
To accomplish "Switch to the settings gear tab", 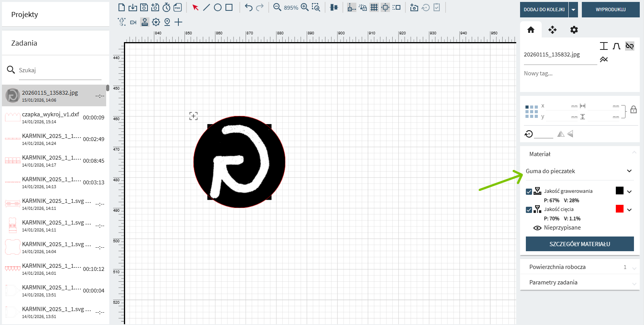I will (x=574, y=30).
